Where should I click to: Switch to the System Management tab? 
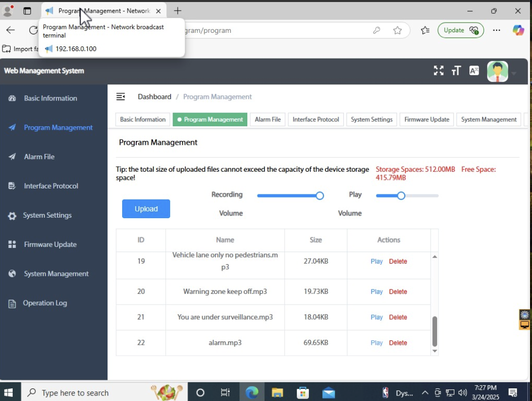point(489,120)
